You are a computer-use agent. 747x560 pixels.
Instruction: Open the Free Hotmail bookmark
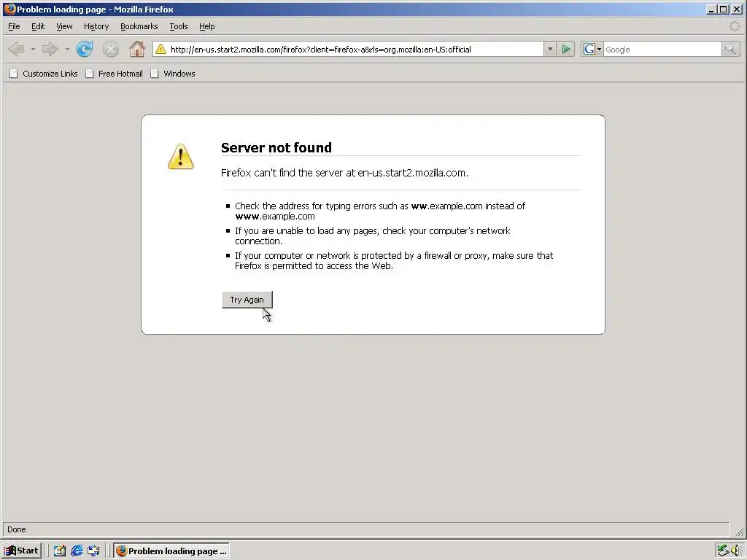point(115,74)
